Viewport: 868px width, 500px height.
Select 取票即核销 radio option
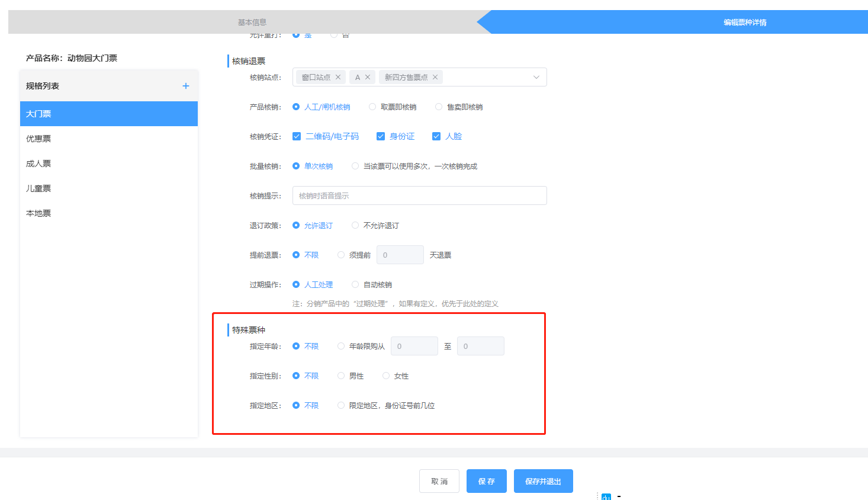pyautogui.click(x=372, y=107)
